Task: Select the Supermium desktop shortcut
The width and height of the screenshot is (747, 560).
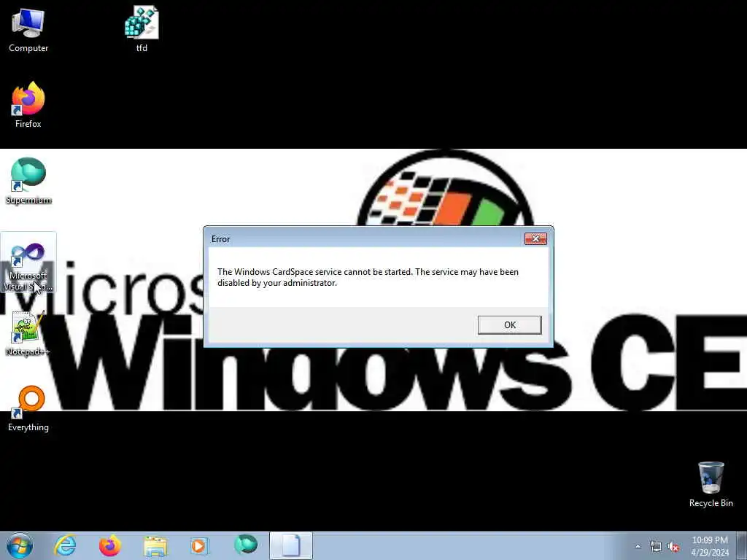Action: (28, 181)
